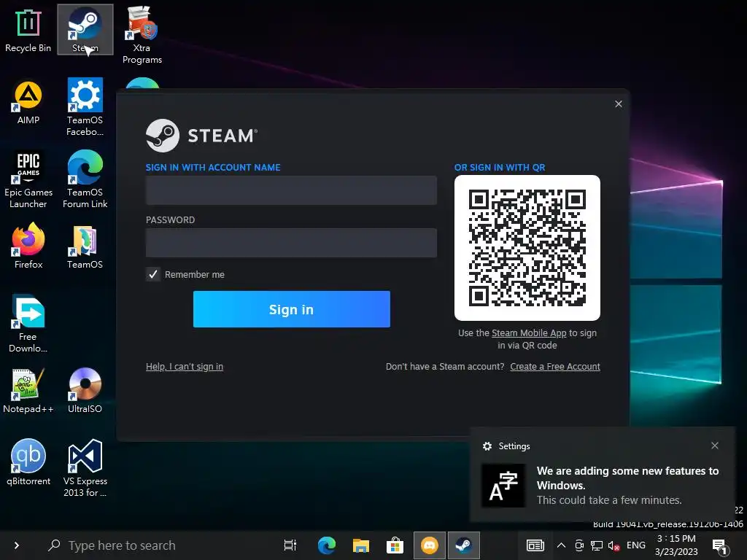Click the network tray icon
747x560 pixels.
(597, 545)
